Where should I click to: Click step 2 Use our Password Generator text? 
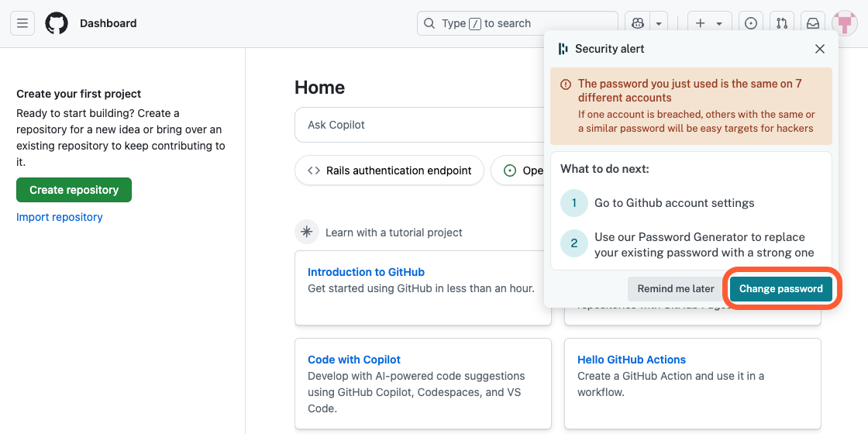coord(704,245)
